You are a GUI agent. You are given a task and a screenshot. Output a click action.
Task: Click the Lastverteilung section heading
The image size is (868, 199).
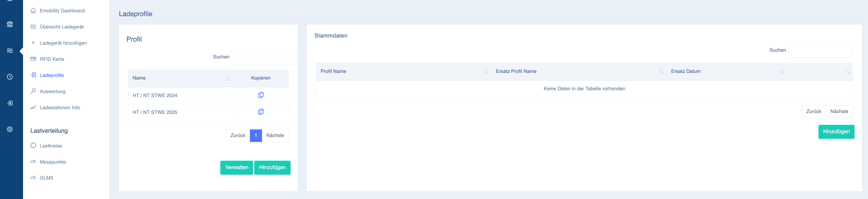click(x=49, y=131)
